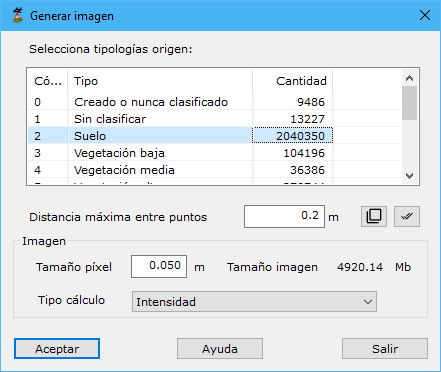Screen dimensions: 441x372
Task: Select the Suelo row
Action: [x=214, y=136]
